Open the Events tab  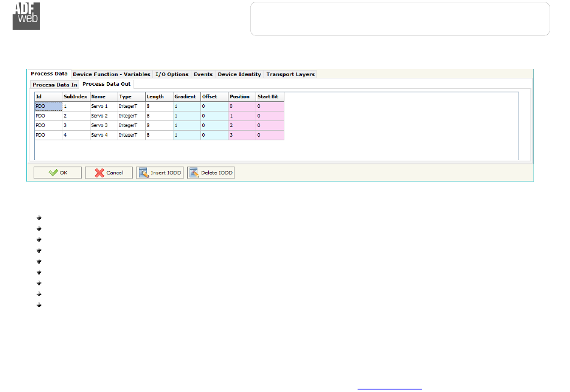point(203,74)
